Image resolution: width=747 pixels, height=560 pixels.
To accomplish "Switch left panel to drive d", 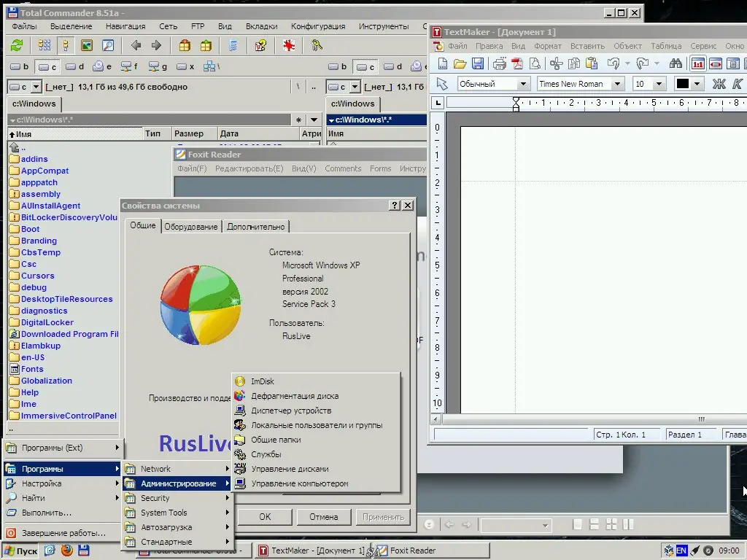I will [75, 66].
